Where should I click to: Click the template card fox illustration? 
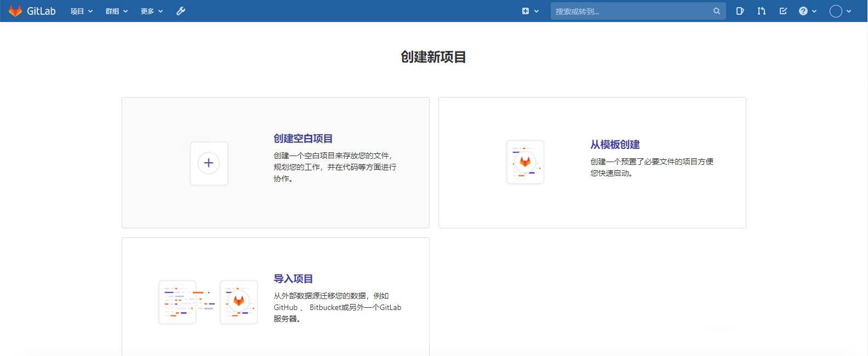point(525,162)
